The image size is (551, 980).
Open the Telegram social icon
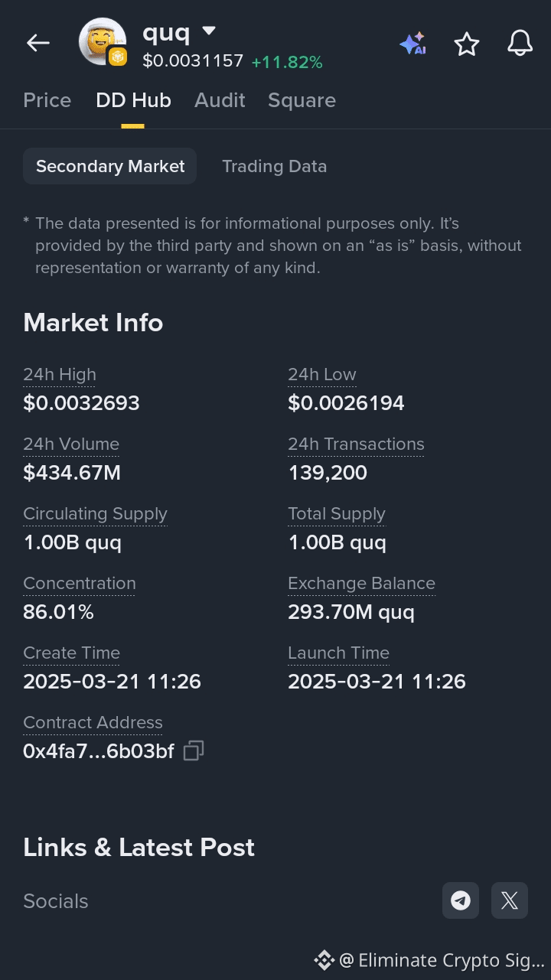(x=461, y=900)
